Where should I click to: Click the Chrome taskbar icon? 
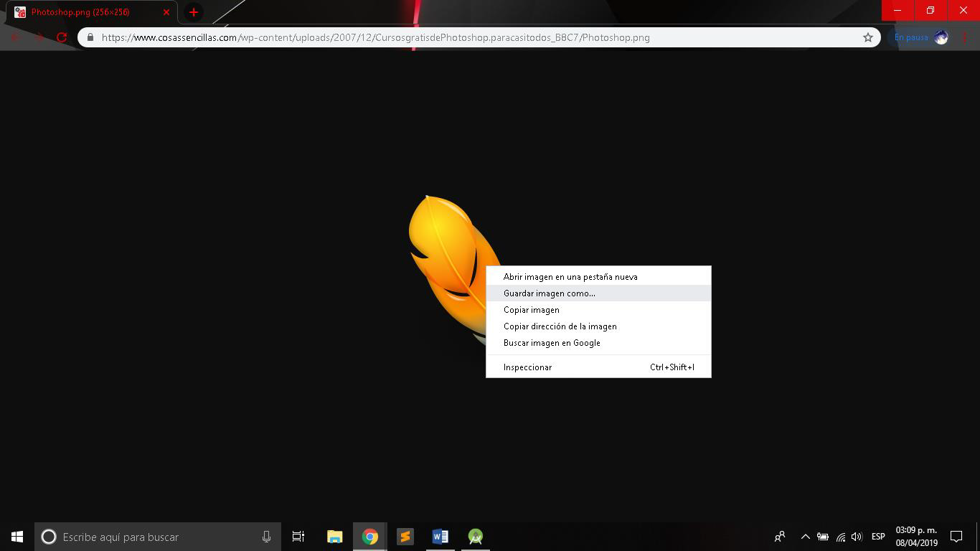(x=370, y=537)
